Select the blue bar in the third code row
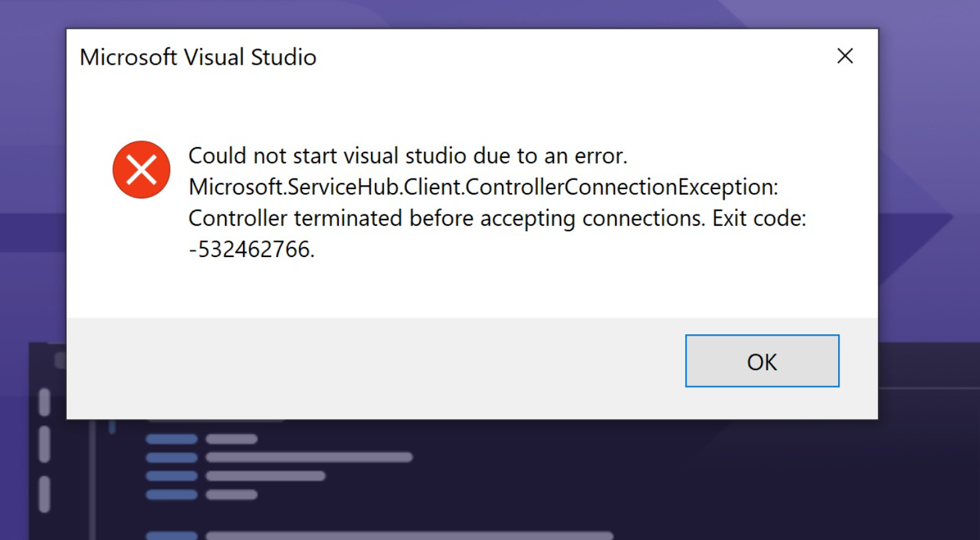This screenshot has height=540, width=980. [x=172, y=476]
